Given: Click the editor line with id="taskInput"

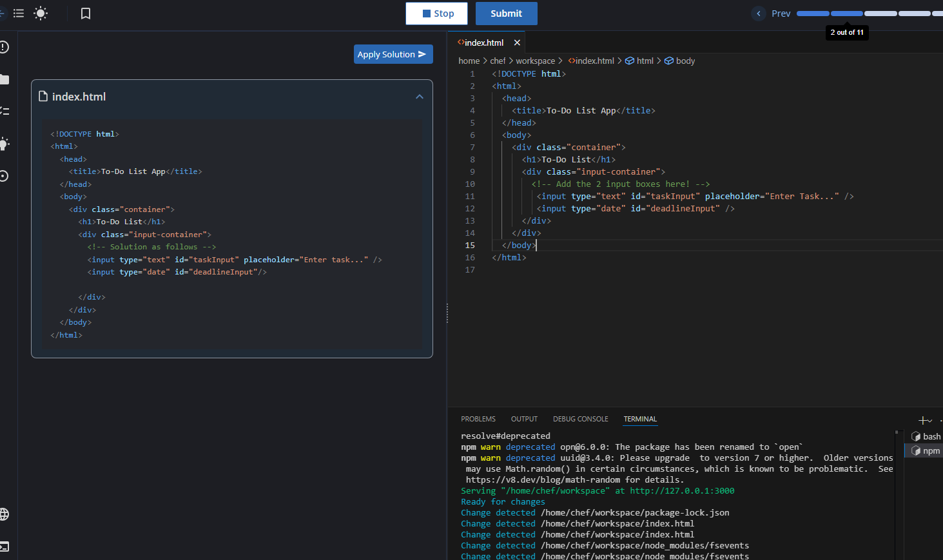Looking at the screenshot, I should coord(695,196).
